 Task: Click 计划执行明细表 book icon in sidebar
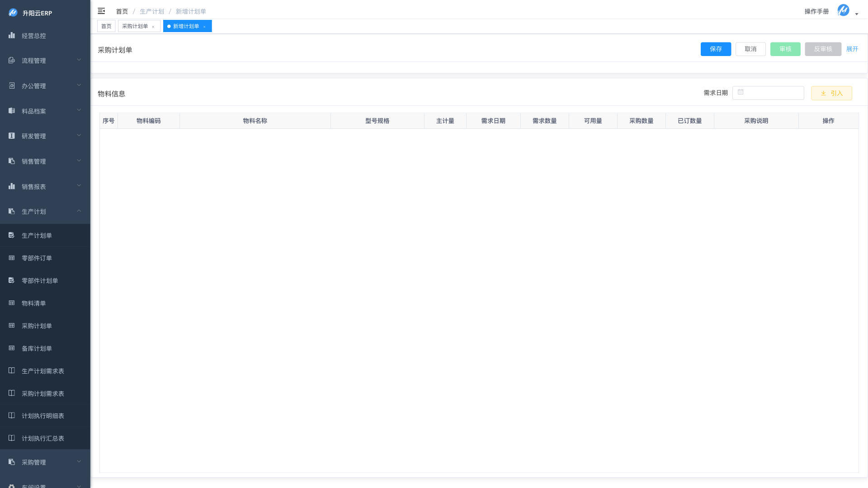tap(12, 415)
